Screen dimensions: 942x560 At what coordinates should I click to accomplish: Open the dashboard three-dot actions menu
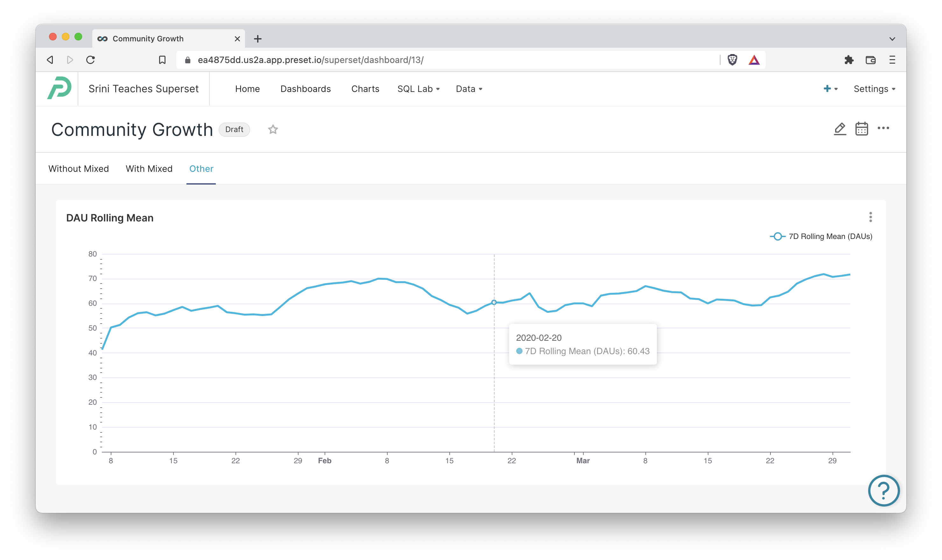coord(883,128)
